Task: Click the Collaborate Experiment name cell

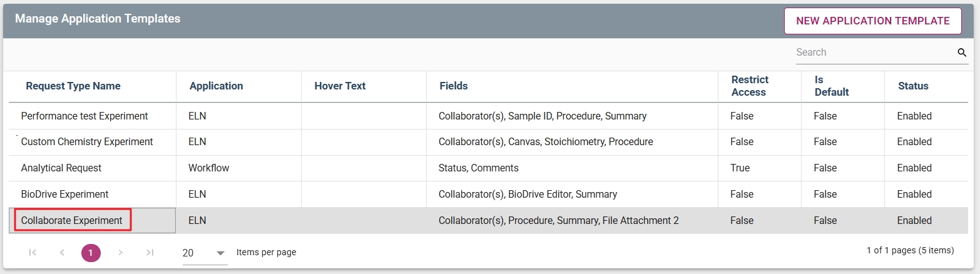Action: tap(72, 220)
